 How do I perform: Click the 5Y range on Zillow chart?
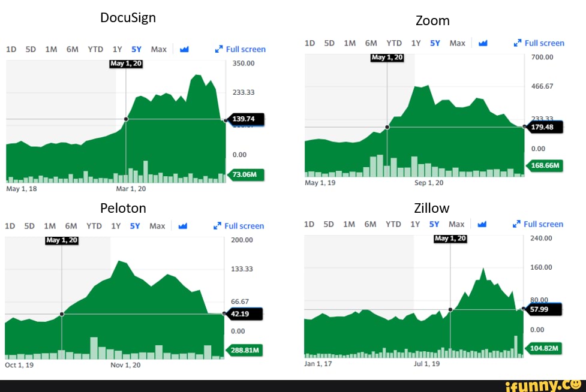[x=434, y=224]
